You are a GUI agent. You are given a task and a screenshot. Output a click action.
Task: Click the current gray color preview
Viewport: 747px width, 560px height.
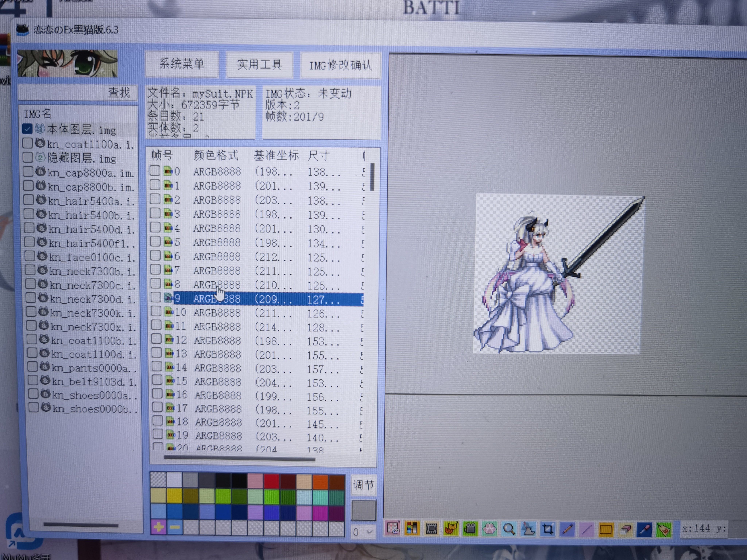(x=363, y=510)
